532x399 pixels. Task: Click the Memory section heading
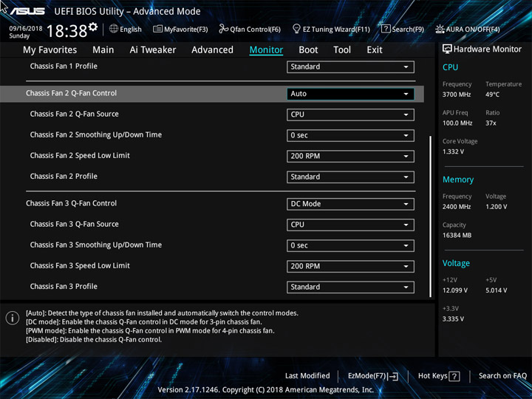click(458, 180)
